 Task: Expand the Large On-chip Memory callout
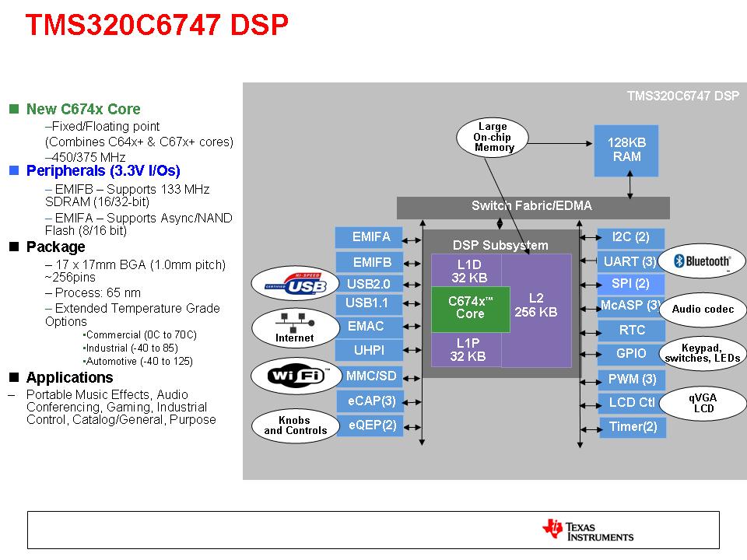click(x=492, y=137)
